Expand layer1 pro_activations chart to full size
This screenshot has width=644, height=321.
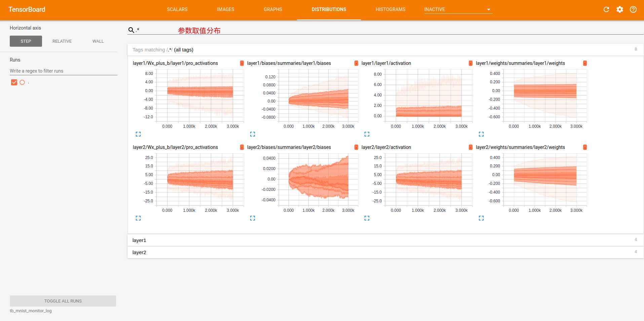click(x=138, y=134)
